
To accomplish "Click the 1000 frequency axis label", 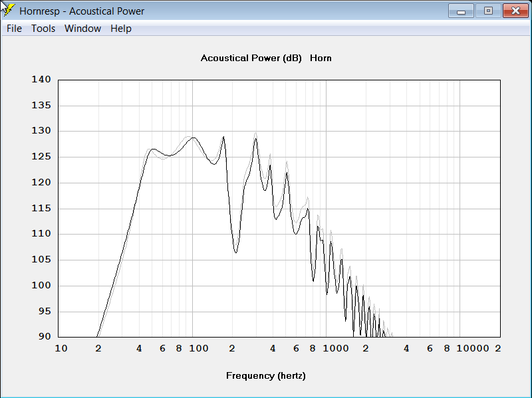I will click(x=336, y=349).
